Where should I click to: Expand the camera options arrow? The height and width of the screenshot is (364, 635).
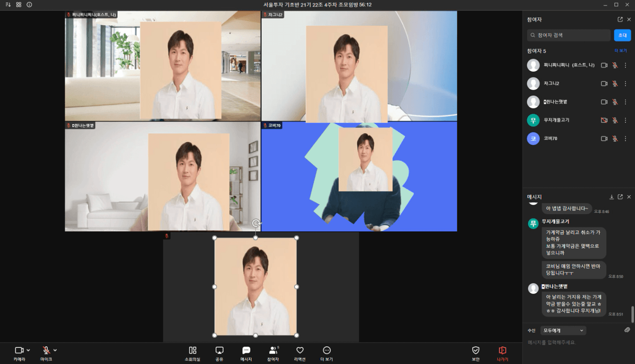(29, 350)
